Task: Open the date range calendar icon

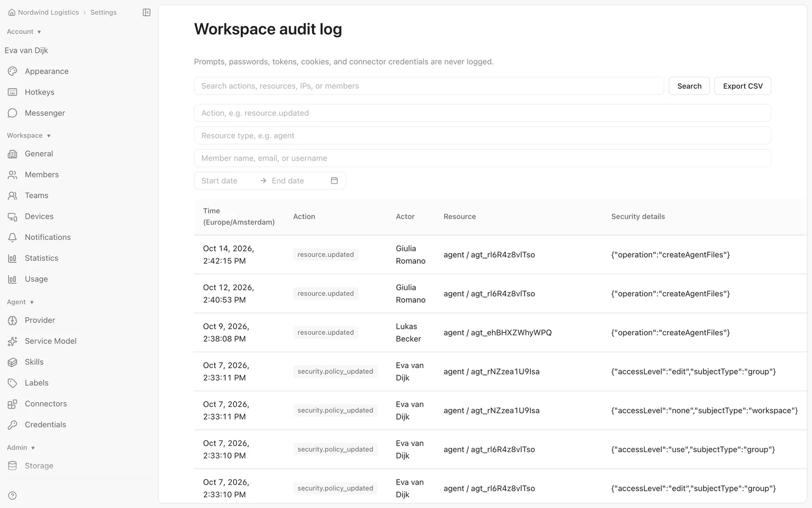Action: point(334,180)
